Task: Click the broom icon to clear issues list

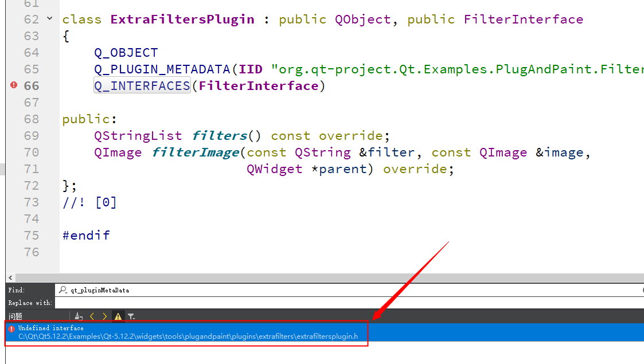Action: 78,316
